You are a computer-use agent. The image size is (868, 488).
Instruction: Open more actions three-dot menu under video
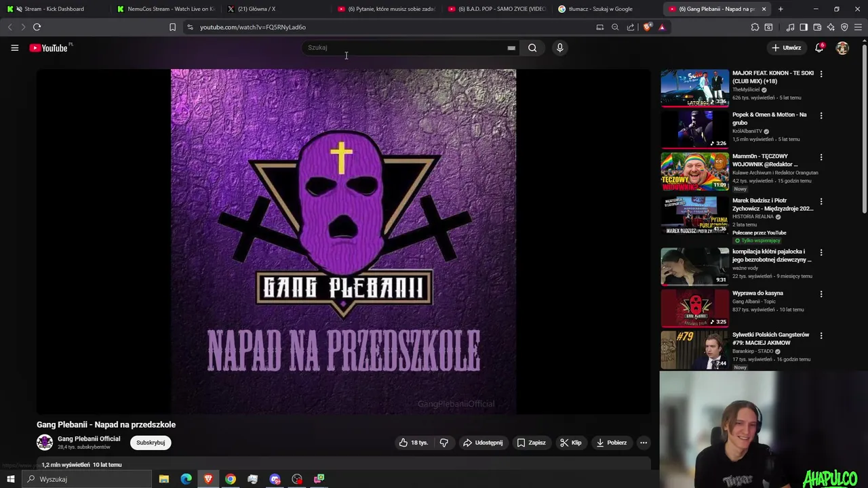click(644, 443)
